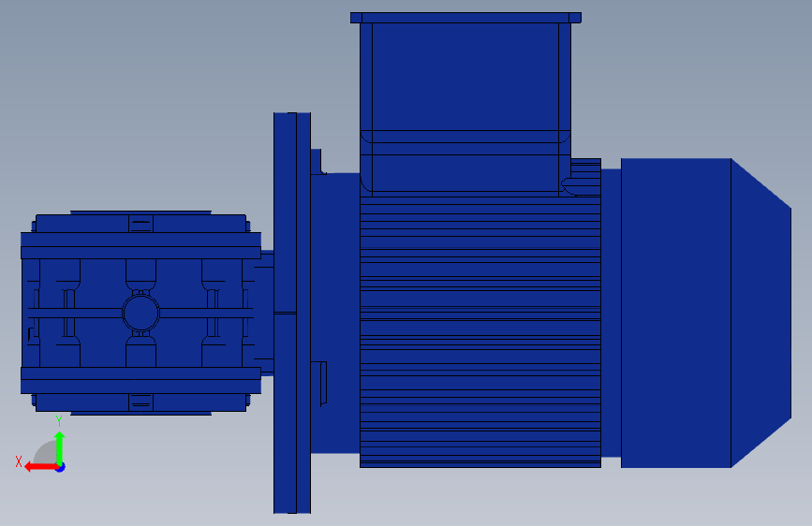Click the circular shaft bore on gearbox
This screenshot has height=526, width=812.
tap(140, 313)
